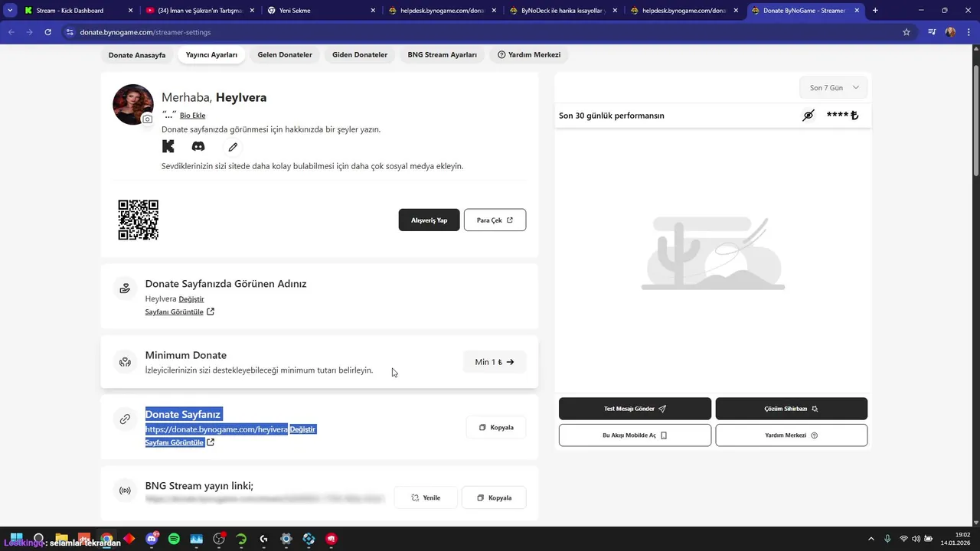The height and width of the screenshot is (551, 980).
Task: Switch to Donate Anasayfa tab
Action: pos(137,55)
